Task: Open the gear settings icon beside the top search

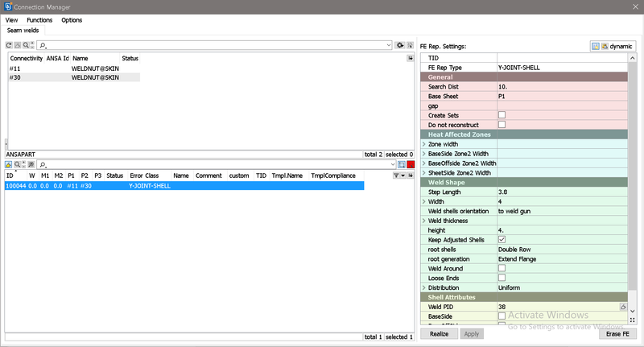Action: pos(399,45)
